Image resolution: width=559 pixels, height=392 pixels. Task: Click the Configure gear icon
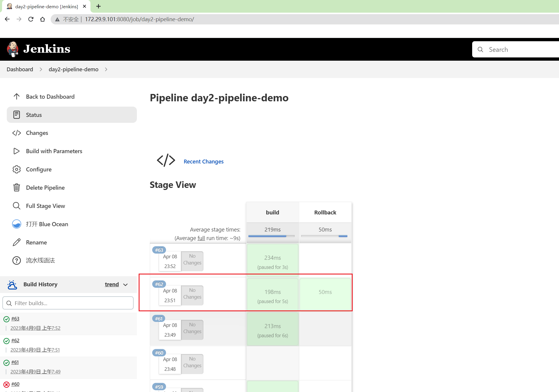(16, 169)
